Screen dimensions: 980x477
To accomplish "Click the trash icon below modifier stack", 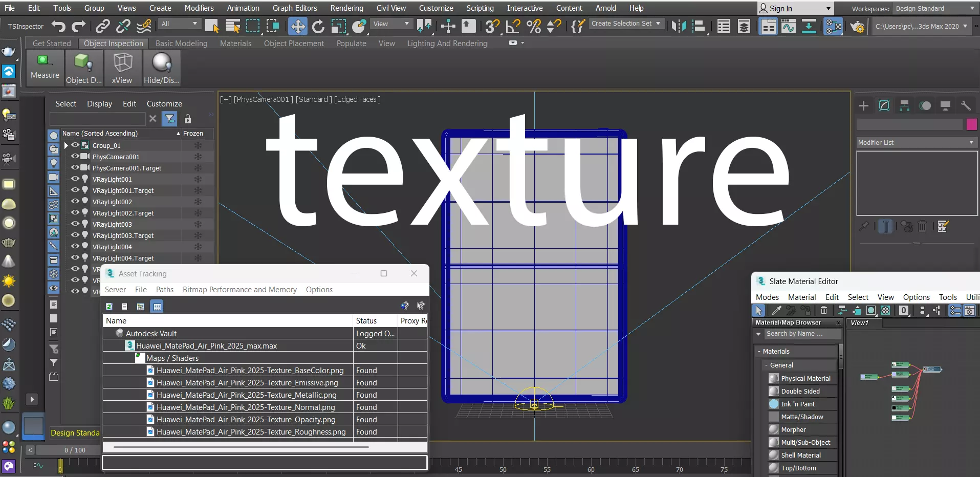I will tap(922, 226).
